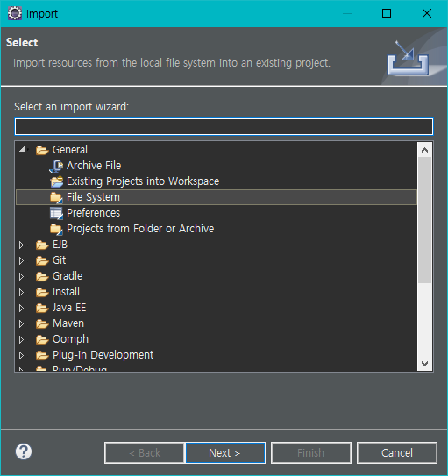Image resolution: width=448 pixels, height=476 pixels.
Task: Select the 'EJB' category label
Action: pos(60,245)
